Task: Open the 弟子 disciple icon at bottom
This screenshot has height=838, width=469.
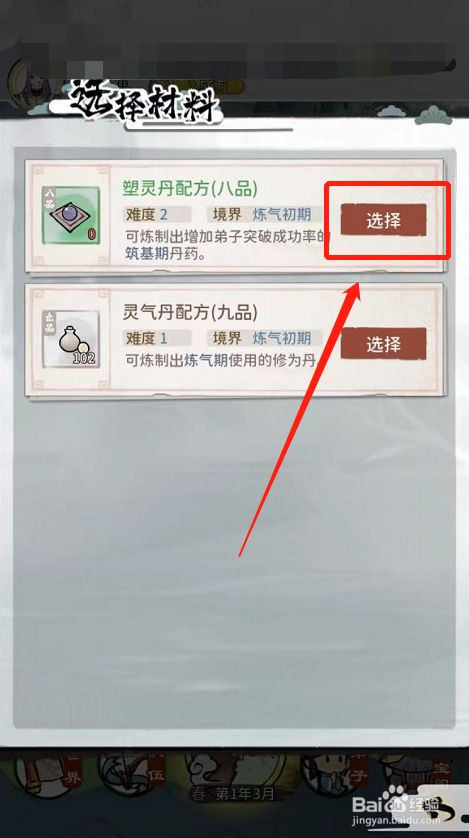Action: click(335, 774)
